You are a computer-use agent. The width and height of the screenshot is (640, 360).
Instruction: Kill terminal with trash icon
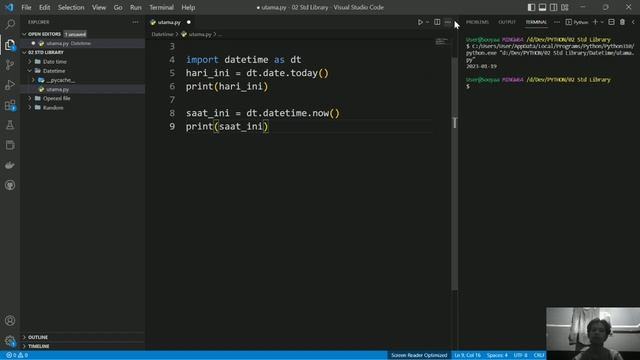[x=622, y=22]
